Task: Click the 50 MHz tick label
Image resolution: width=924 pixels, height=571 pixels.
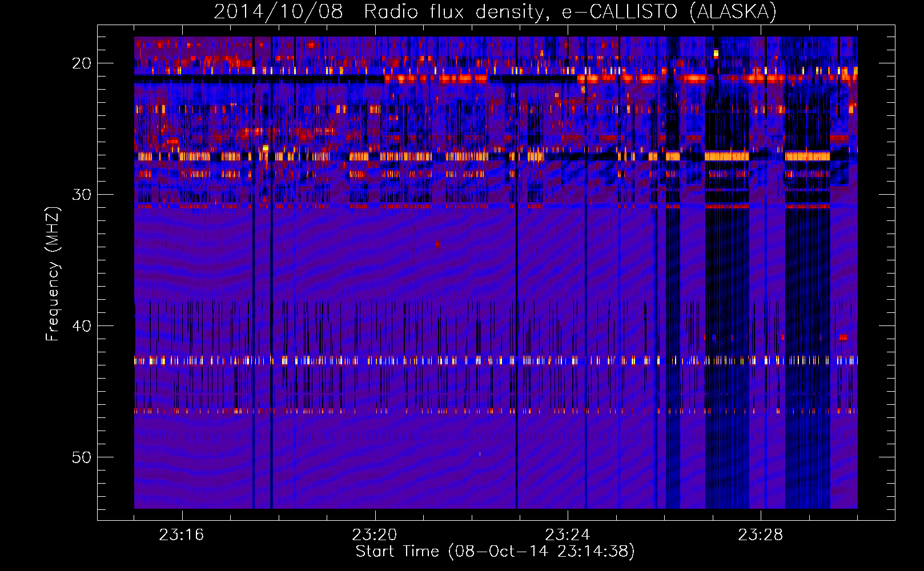Action: tap(82, 457)
